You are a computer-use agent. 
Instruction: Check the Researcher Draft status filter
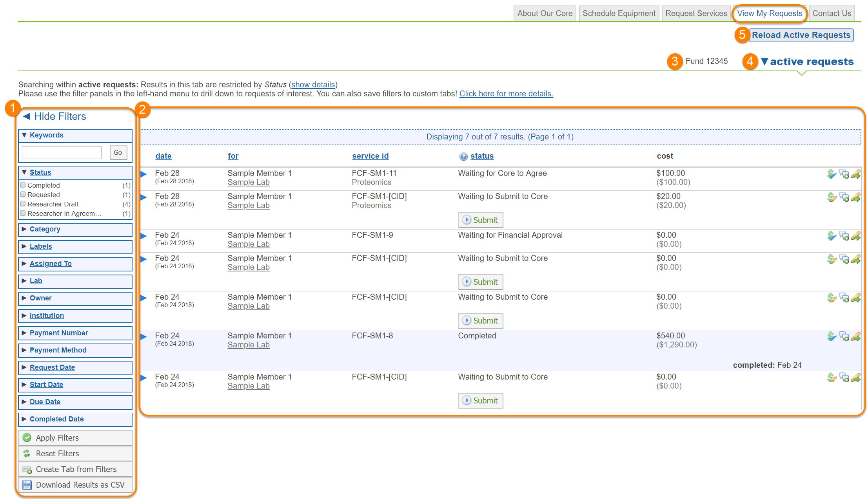point(23,204)
